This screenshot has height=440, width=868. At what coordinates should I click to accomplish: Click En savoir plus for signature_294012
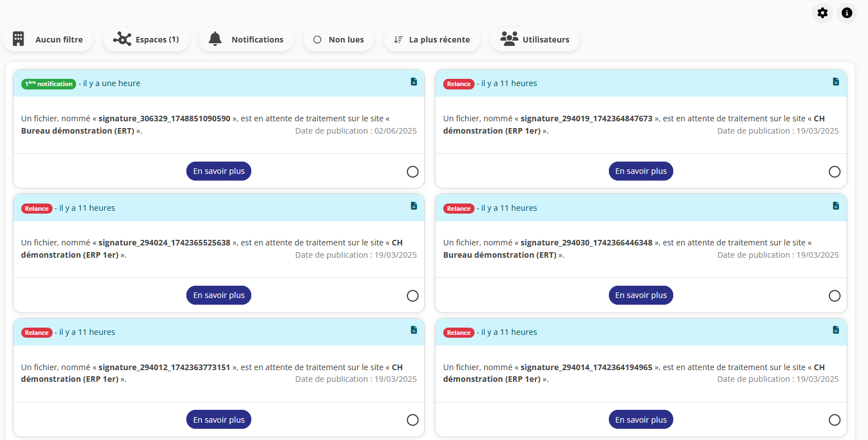point(219,420)
